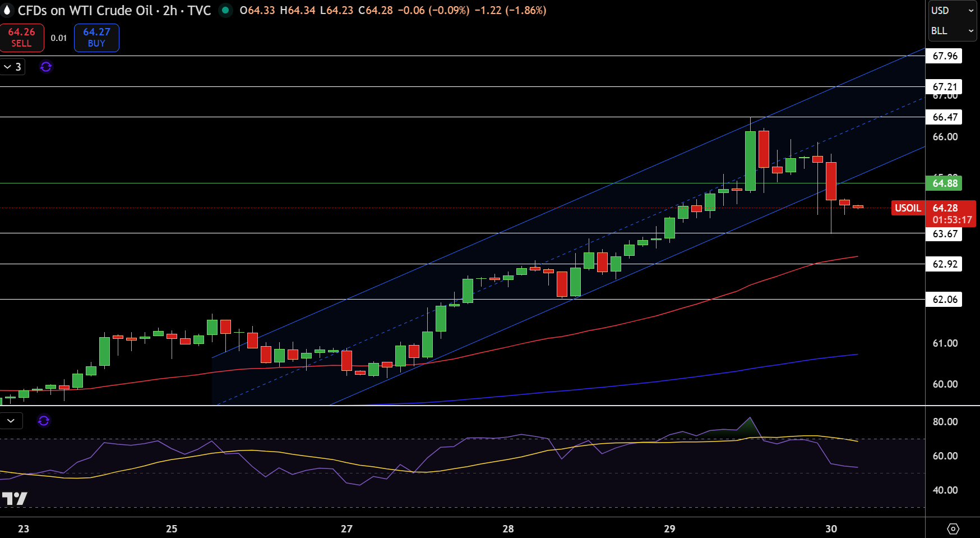Viewport: 980px width, 538px height.
Task: Click the green market status dot
Action: coord(225,10)
